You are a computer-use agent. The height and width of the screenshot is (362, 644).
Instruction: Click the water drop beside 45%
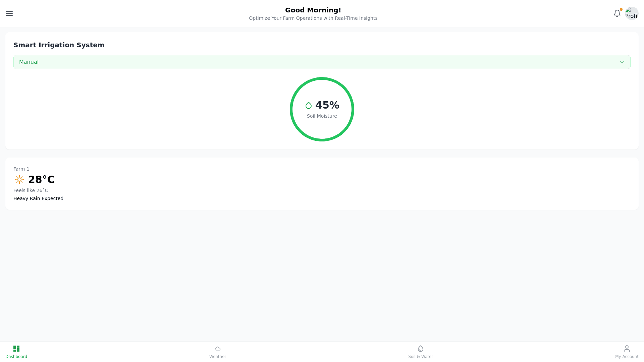[309, 106]
